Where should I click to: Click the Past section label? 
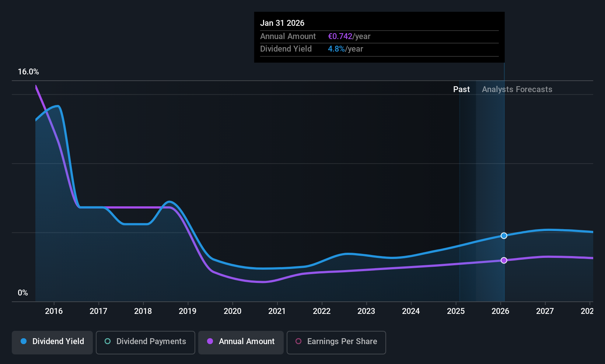[x=461, y=90]
